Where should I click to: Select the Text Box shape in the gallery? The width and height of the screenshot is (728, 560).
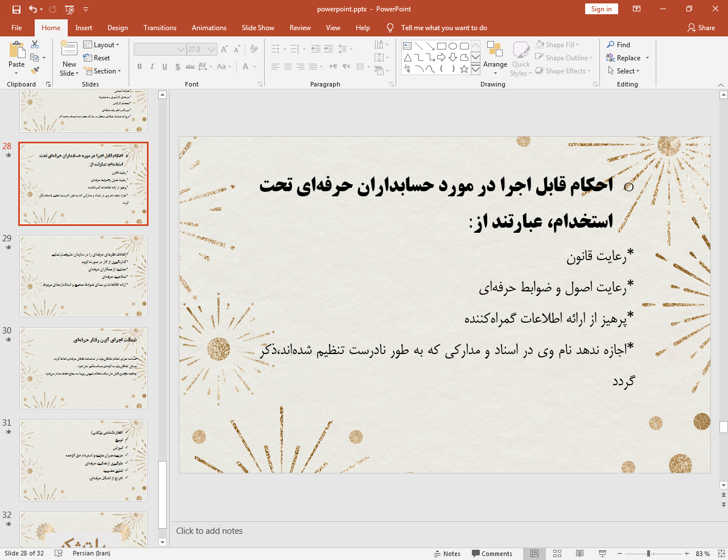408,46
